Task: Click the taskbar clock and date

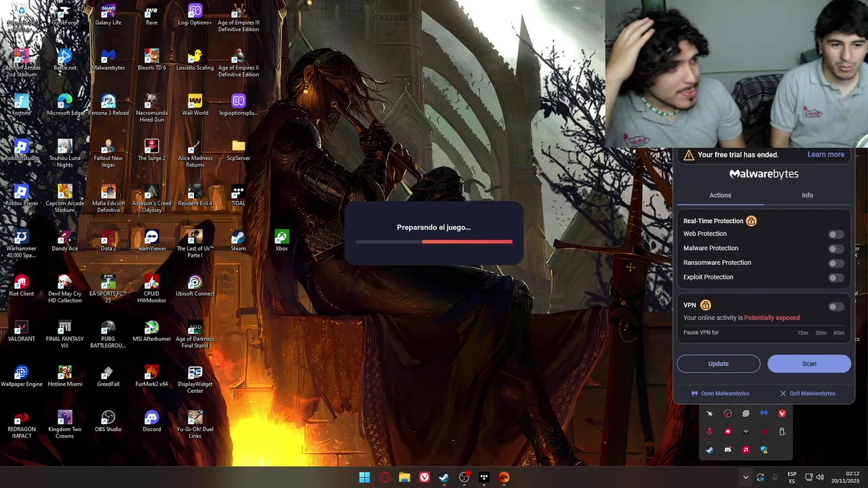Action: click(846, 477)
